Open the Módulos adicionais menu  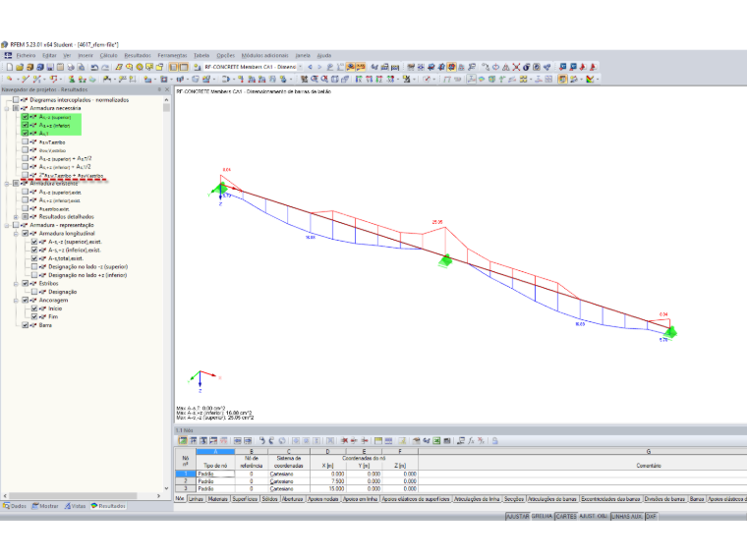pyautogui.click(x=264, y=56)
